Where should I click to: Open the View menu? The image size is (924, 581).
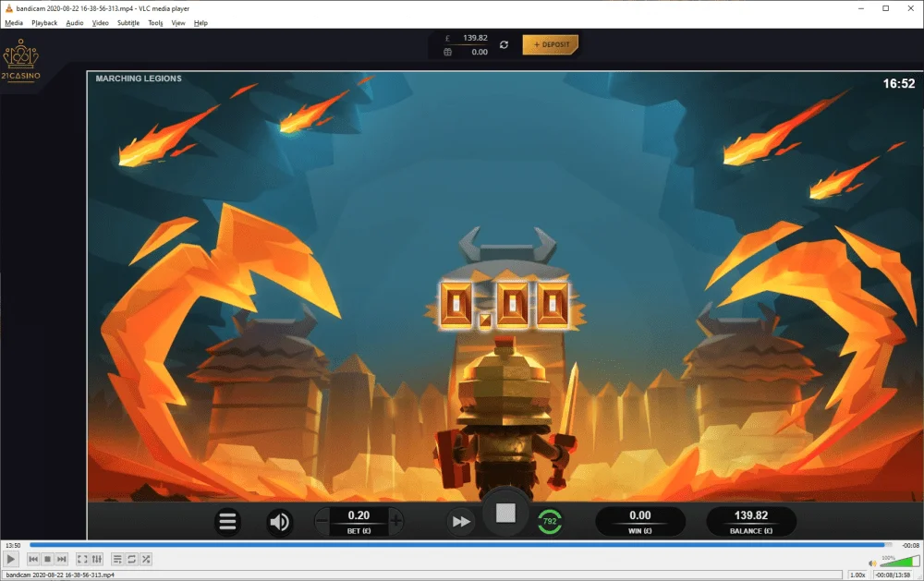tap(178, 23)
